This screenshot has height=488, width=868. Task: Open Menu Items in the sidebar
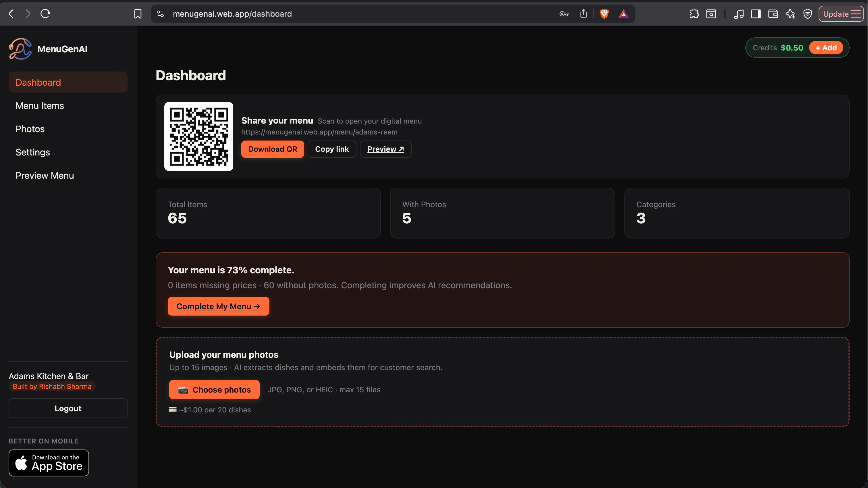click(x=68, y=105)
